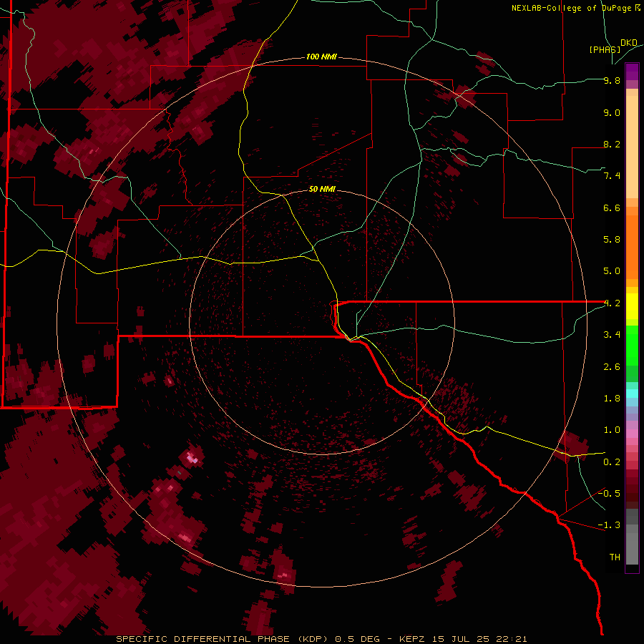644x644 pixels.
Task: Click the 9.8 scale value
Action: coord(612,80)
